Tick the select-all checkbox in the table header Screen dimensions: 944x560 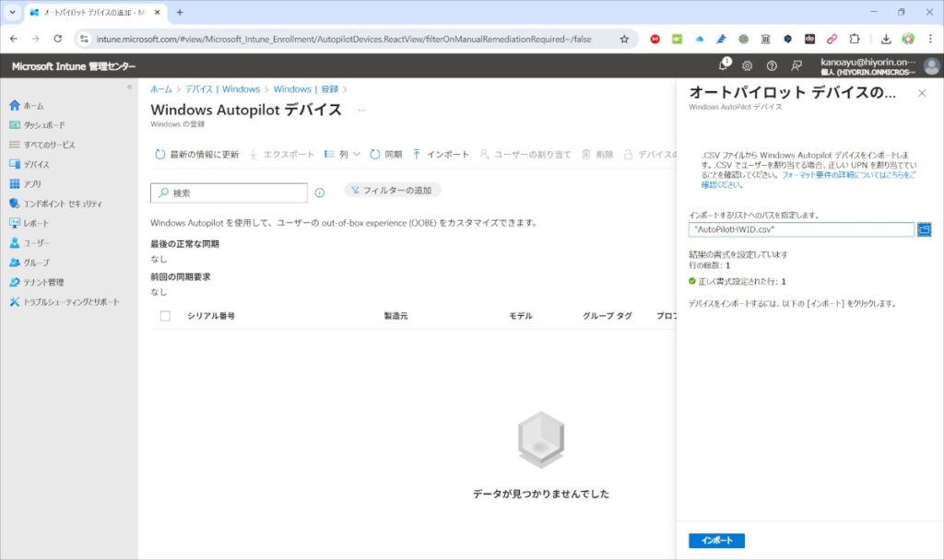click(x=165, y=316)
